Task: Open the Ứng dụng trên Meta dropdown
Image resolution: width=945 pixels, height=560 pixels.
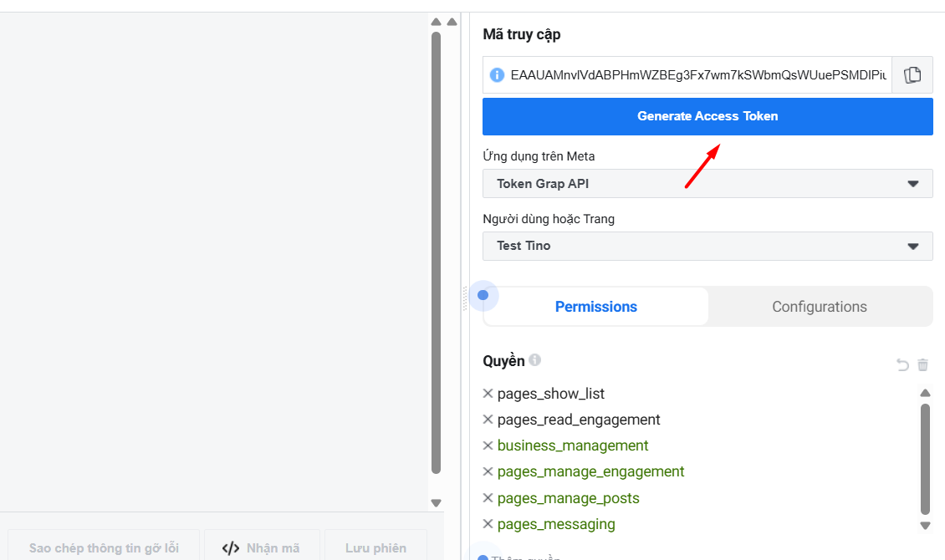Action: (x=707, y=184)
